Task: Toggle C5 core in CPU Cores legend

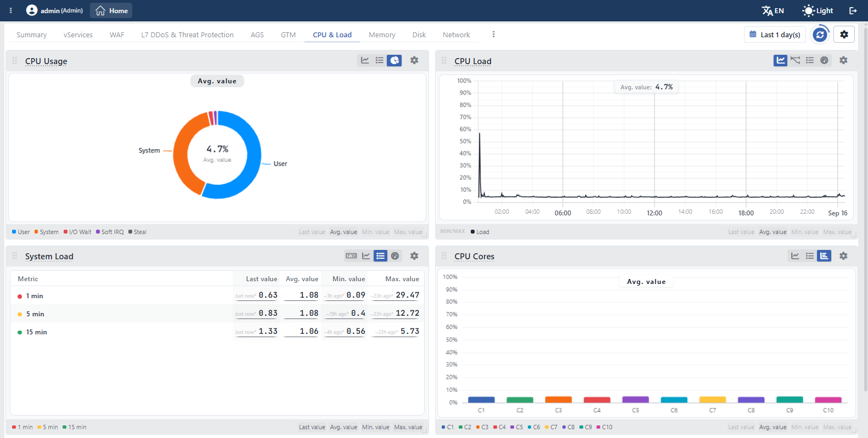Action: pos(516,427)
